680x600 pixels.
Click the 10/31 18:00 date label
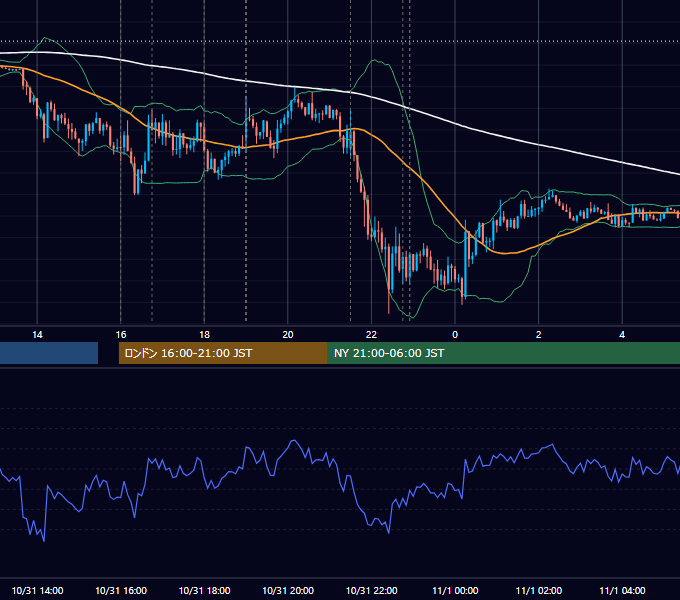point(204,590)
